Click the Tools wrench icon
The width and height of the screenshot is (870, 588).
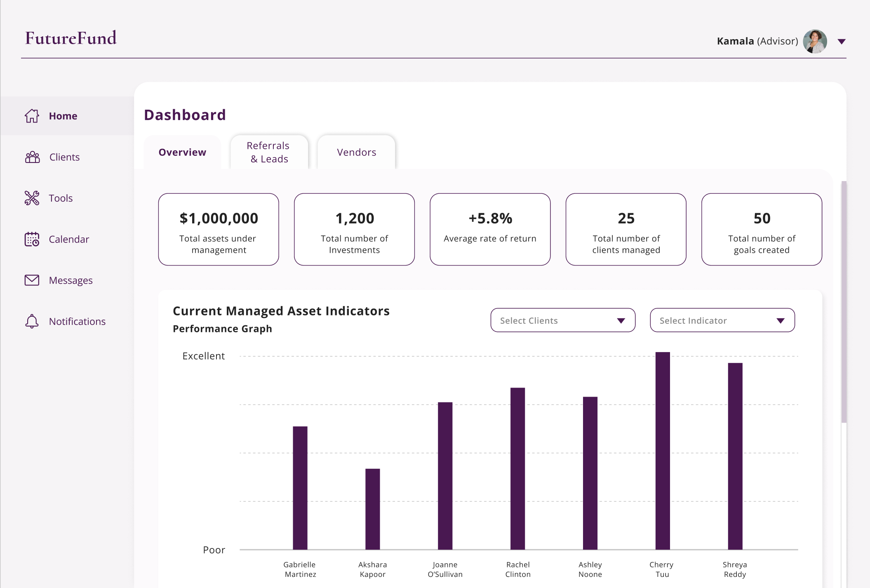pos(32,198)
